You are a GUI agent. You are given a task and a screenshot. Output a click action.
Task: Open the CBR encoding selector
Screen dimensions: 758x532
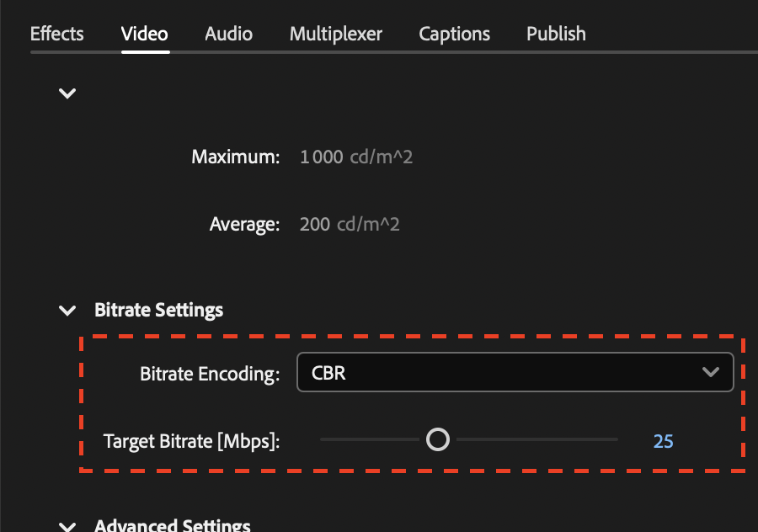click(x=515, y=372)
